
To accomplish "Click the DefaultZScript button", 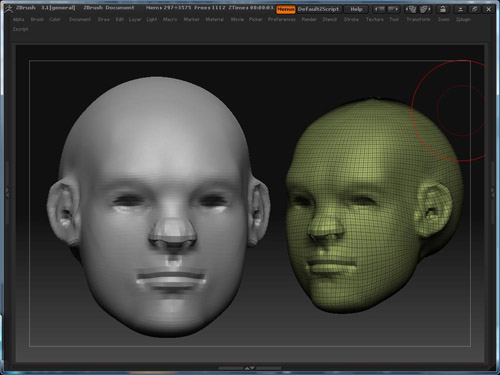I will point(318,9).
